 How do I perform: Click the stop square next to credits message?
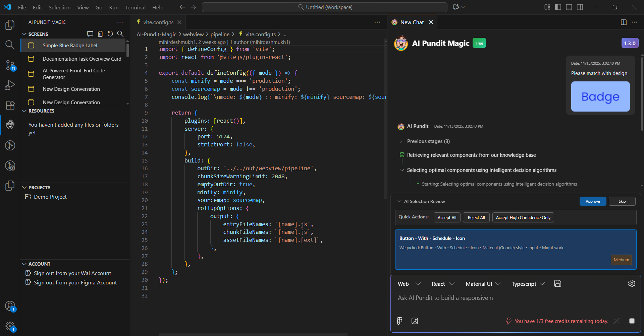(633, 321)
